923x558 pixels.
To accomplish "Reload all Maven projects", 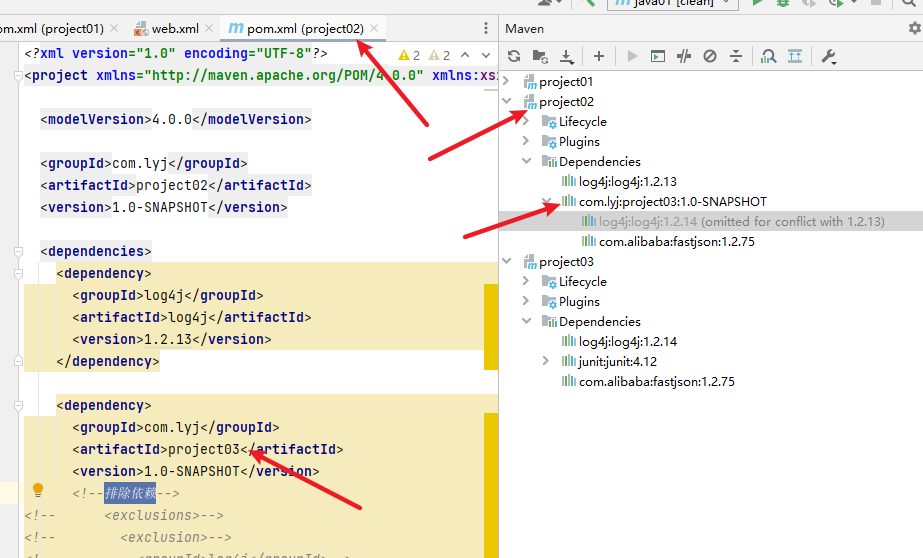I will (514, 57).
